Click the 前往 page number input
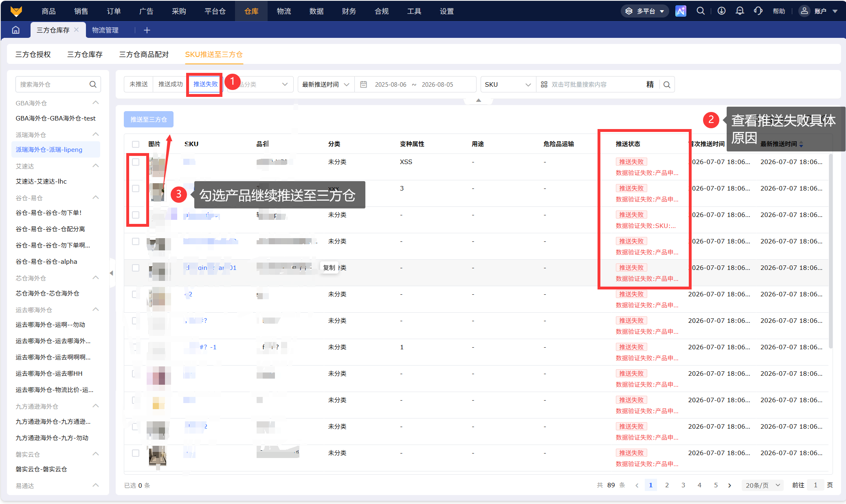846x504 pixels. [815, 485]
